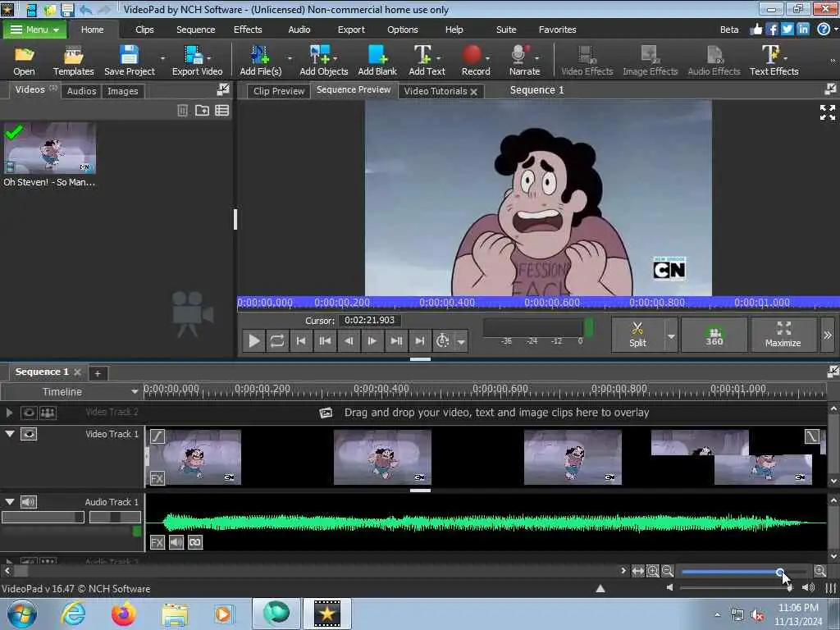
Task: Open the Menu dropdown button
Action: coord(34,30)
